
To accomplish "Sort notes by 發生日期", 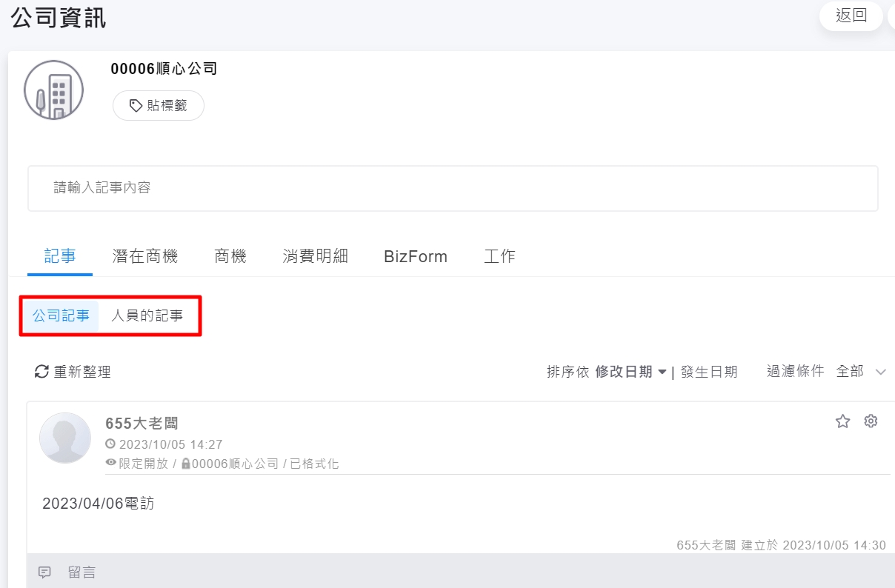I will (x=709, y=372).
